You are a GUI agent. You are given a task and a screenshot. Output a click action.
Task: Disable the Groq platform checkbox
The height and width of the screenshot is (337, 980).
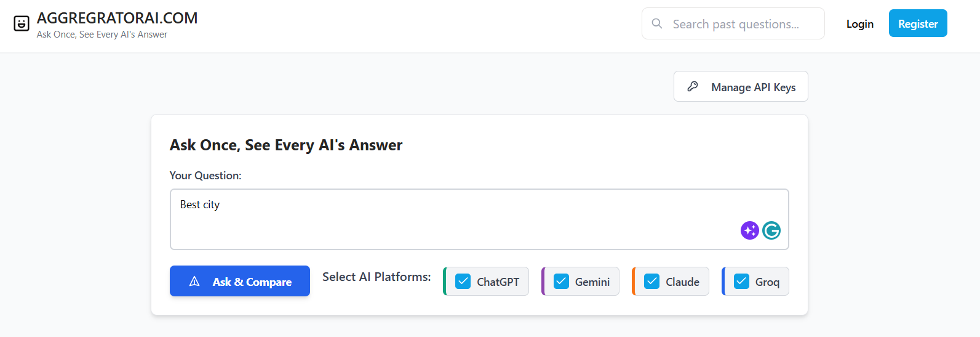point(741,281)
